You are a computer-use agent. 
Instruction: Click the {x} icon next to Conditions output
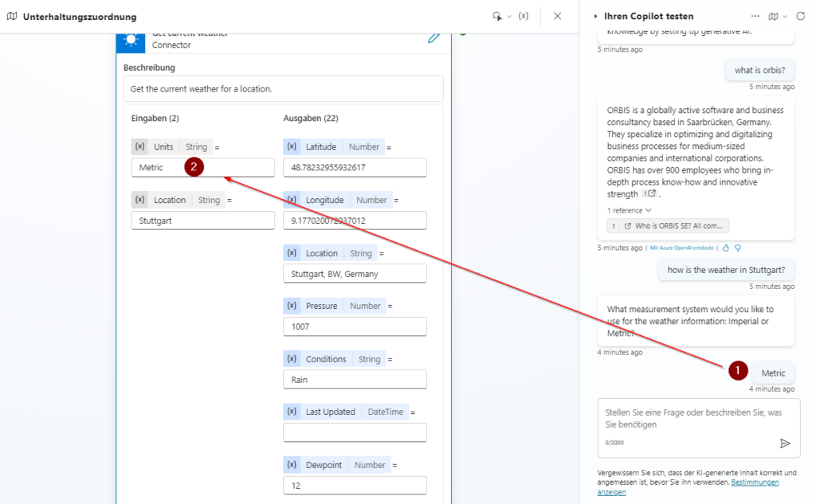290,358
